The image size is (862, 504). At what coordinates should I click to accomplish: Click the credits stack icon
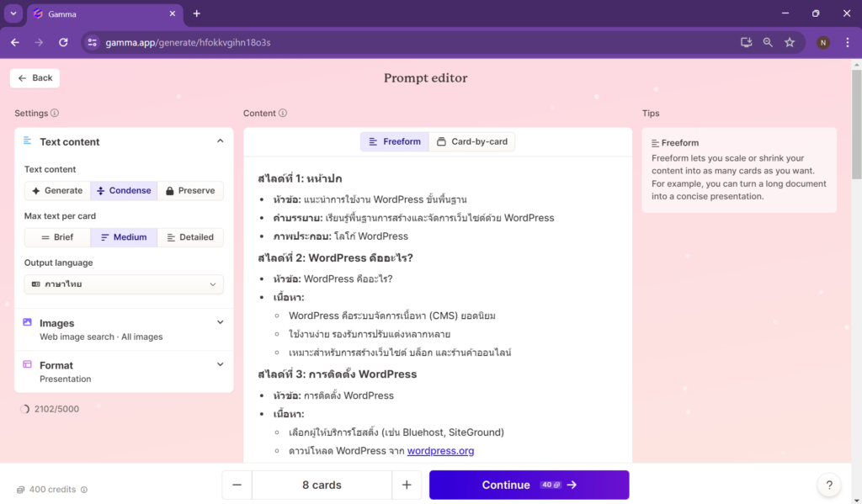click(20, 490)
